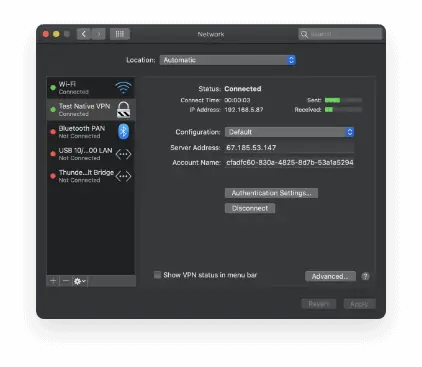Select the Bluetooth PAN icon

(x=123, y=132)
